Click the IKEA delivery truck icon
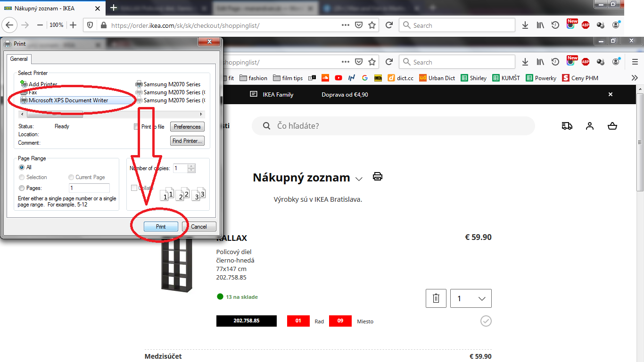 567,126
